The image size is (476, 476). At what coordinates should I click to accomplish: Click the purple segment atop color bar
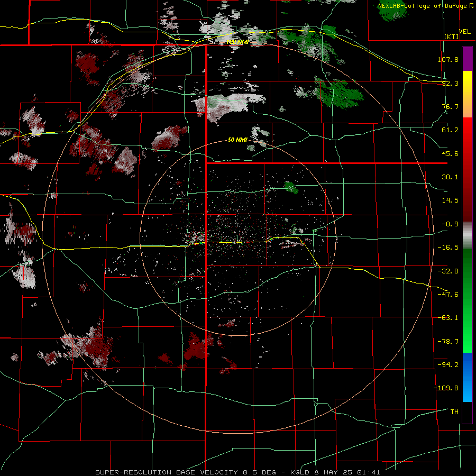click(x=467, y=59)
